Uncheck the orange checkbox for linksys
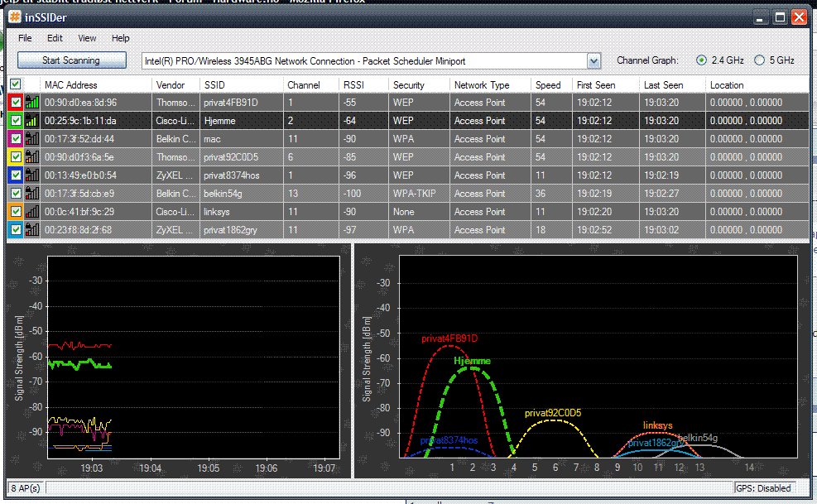 pyautogui.click(x=17, y=212)
